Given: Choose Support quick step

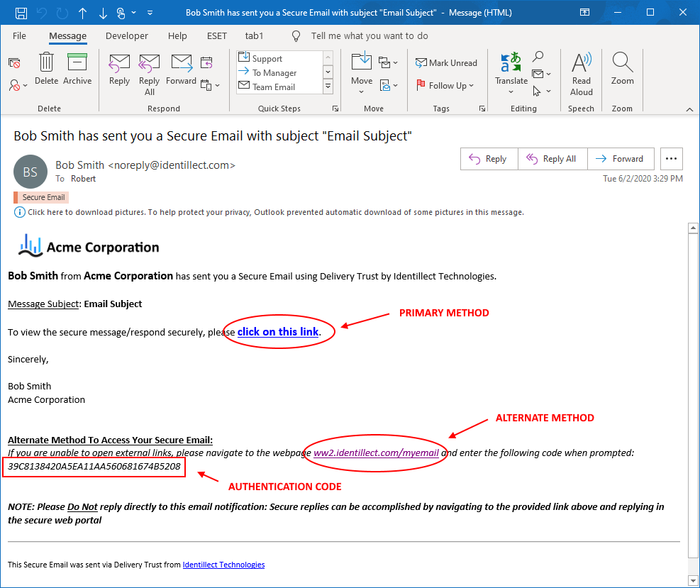Looking at the screenshot, I should tap(267, 58).
